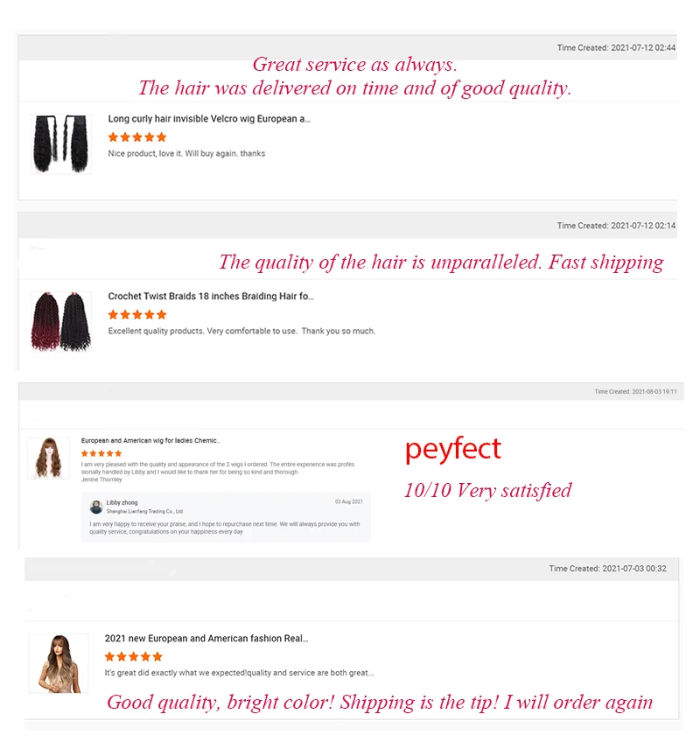Open the Crochet Twist Braids product image
The height and width of the screenshot is (749, 700).
pyautogui.click(x=61, y=321)
